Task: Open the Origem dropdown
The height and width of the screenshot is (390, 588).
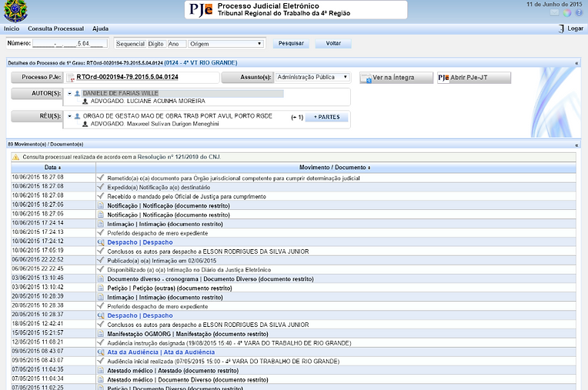Action: point(226,44)
